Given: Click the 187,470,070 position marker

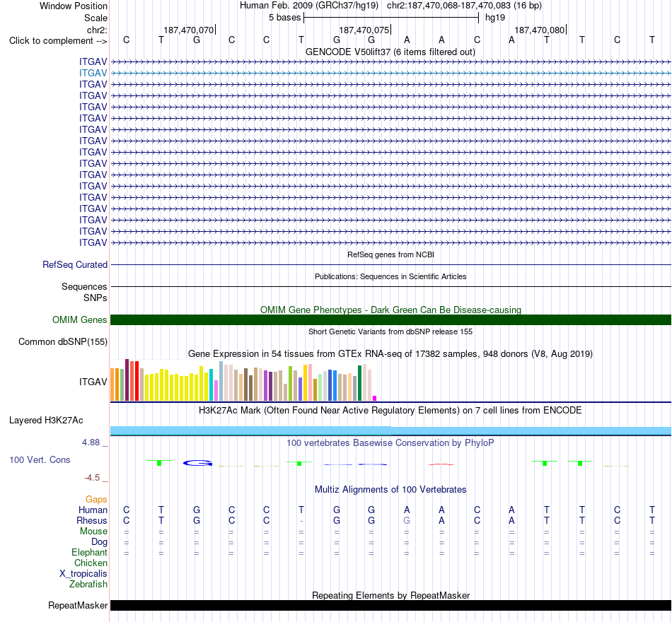Looking at the screenshot, I should pos(189,30).
